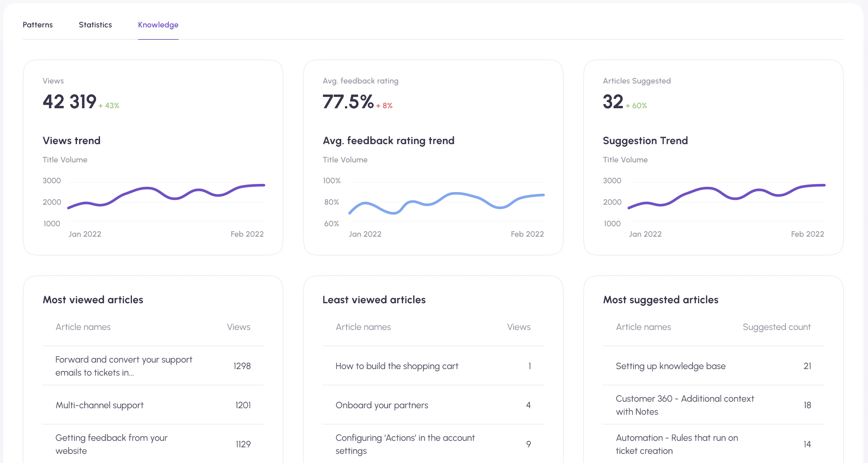Open Customer 360 Additional context article

[x=684, y=405]
